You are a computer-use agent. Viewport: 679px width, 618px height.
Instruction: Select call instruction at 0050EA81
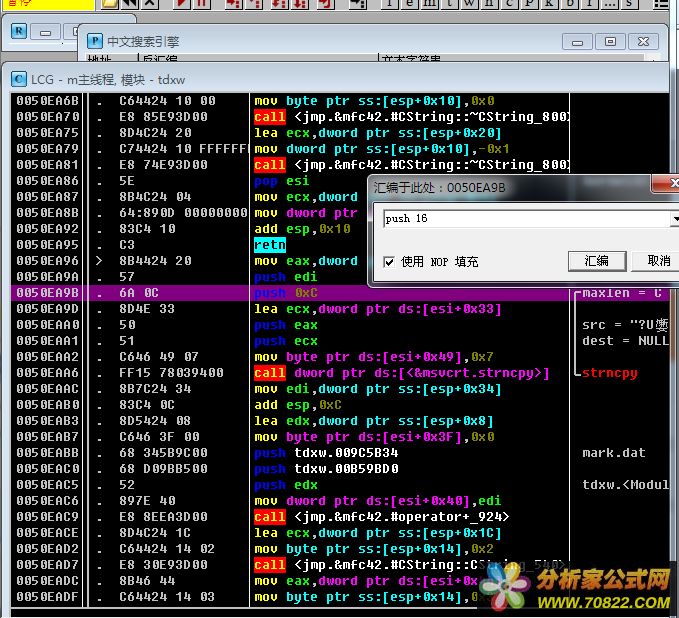(411, 165)
